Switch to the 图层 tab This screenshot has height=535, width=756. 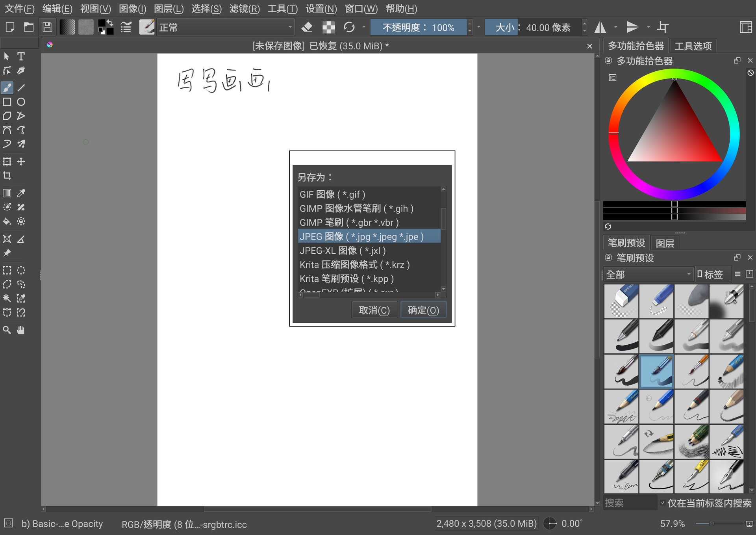click(665, 243)
